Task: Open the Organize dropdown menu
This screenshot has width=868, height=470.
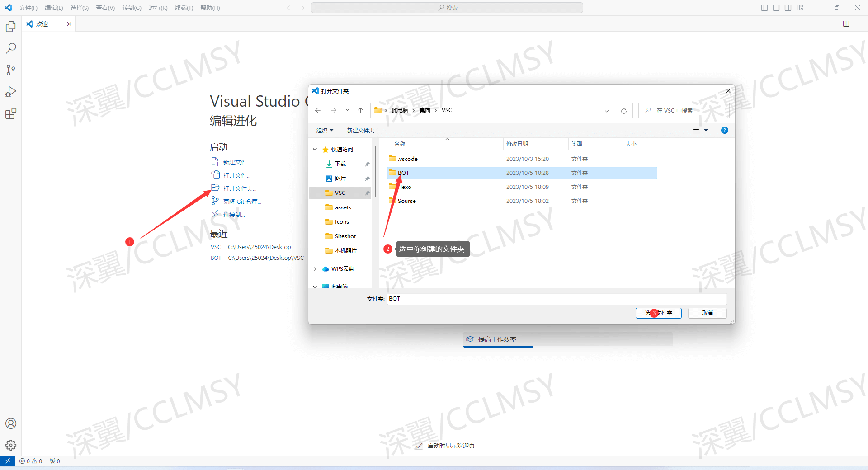Action: (x=325, y=131)
